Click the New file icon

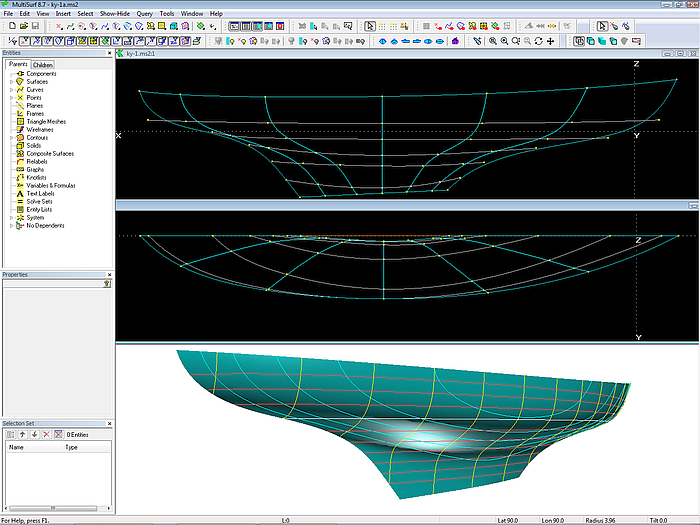(x=10, y=26)
